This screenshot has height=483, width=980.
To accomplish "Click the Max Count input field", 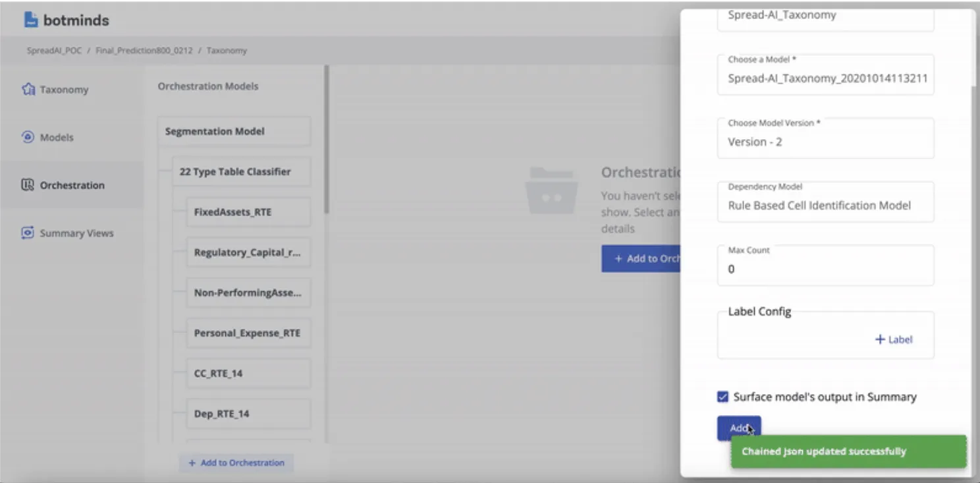I will click(825, 265).
